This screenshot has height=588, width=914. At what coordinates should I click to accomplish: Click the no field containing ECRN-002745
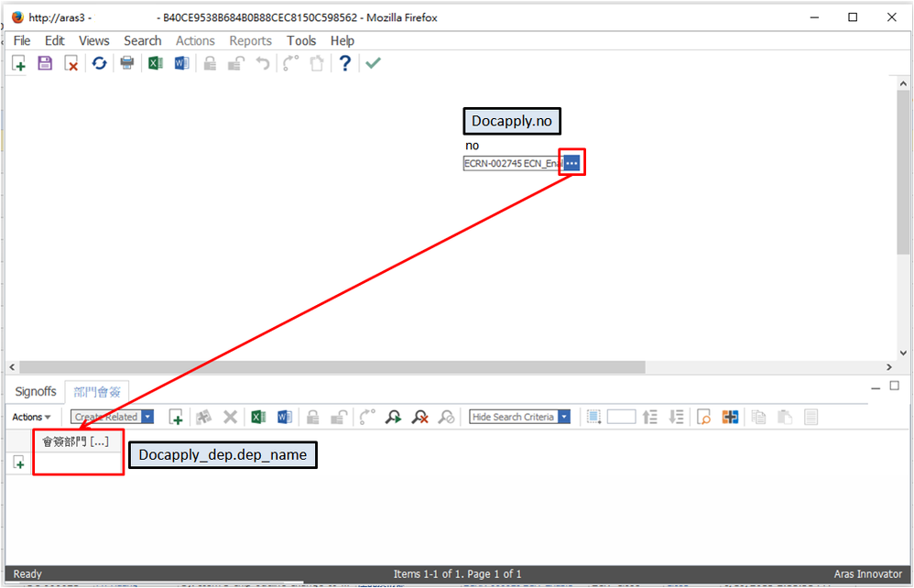(x=512, y=163)
